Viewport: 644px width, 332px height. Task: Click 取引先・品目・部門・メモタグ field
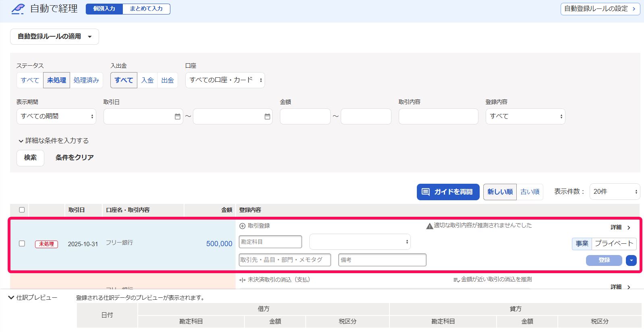pyautogui.click(x=285, y=260)
